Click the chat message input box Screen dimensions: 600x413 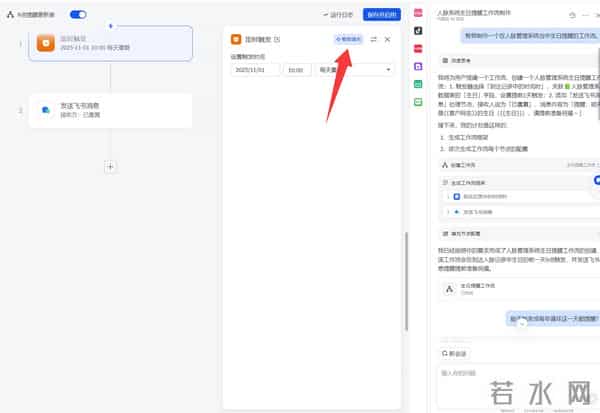click(519, 387)
